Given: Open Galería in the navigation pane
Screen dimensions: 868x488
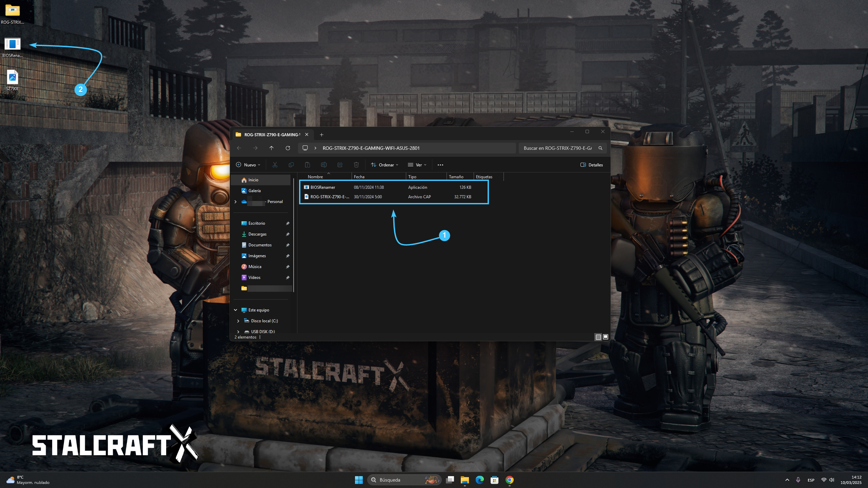Looking at the screenshot, I should pos(261,191).
